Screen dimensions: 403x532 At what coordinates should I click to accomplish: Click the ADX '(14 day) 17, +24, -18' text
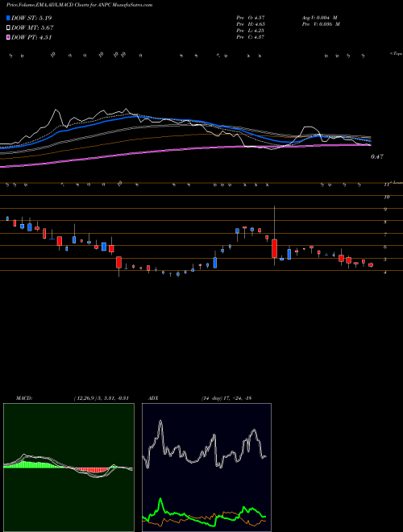point(226,398)
